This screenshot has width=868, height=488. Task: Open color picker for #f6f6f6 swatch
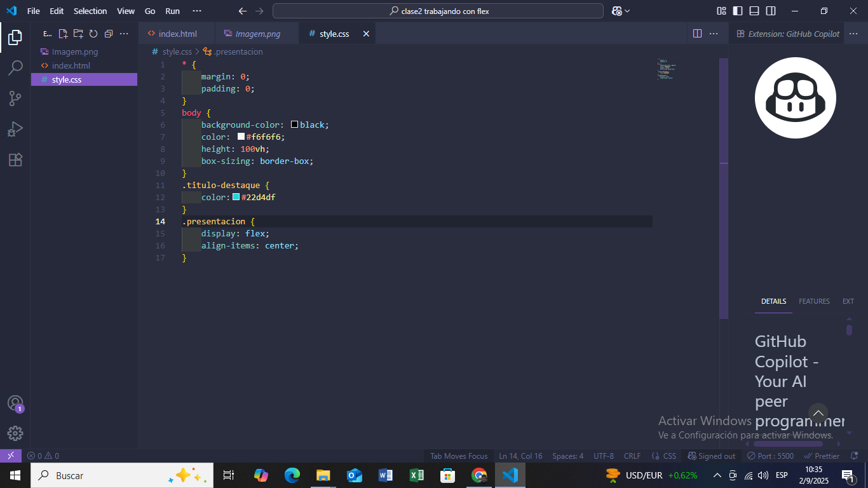coord(241,137)
